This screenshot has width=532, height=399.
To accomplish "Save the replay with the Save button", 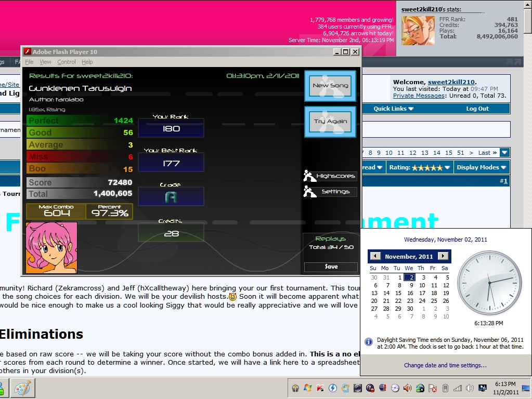I will pos(331,267).
